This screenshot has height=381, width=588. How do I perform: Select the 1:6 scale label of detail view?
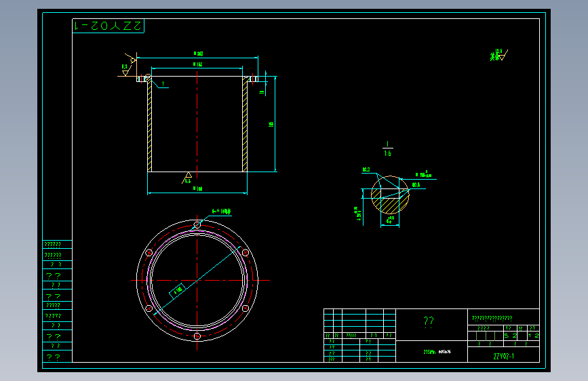click(387, 153)
